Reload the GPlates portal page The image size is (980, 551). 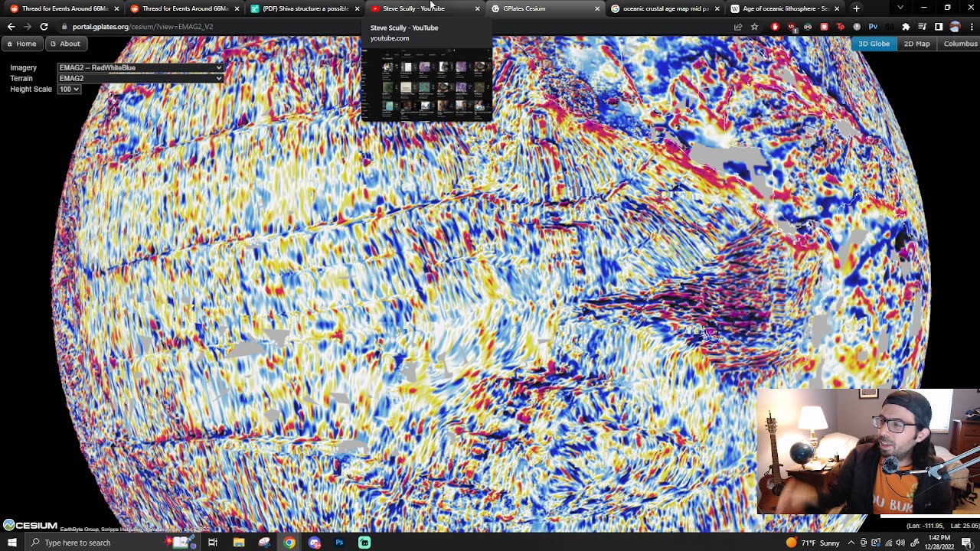[44, 27]
